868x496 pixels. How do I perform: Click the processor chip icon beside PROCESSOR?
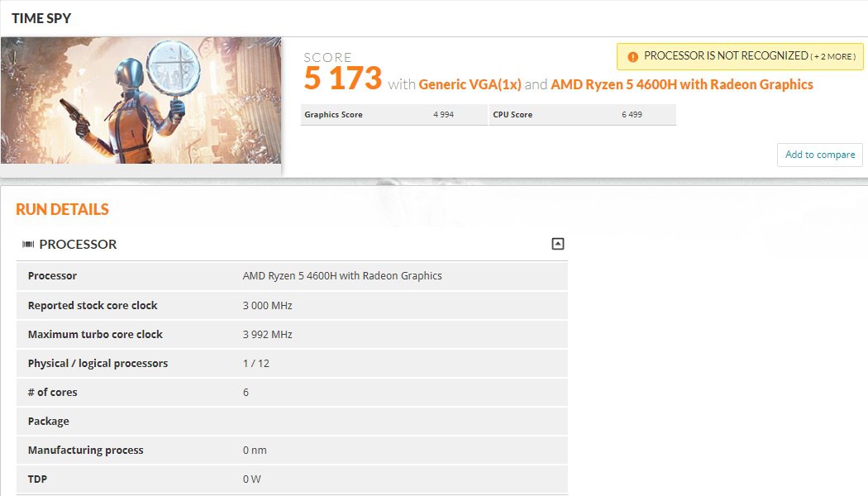28,244
